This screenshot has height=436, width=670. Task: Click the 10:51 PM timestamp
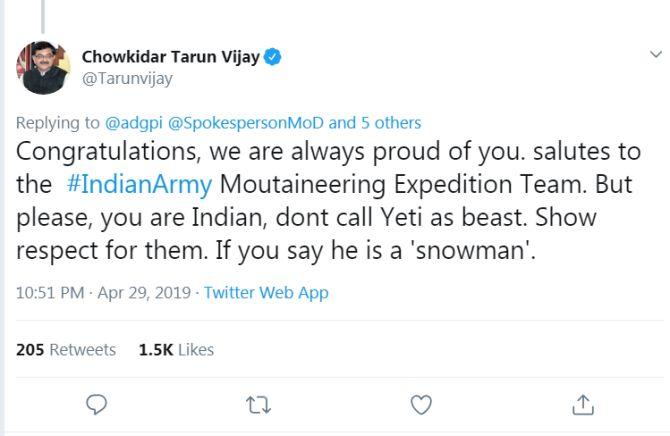coord(50,293)
